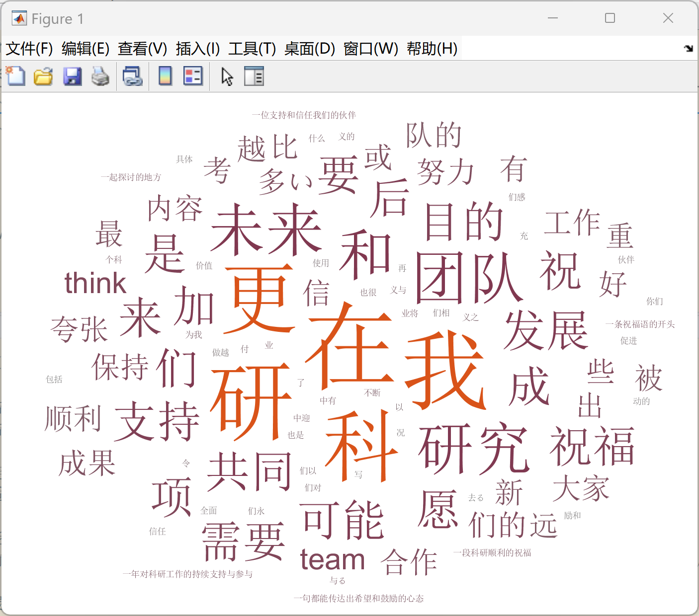Click the dock figure arrow icon
The image size is (699, 616).
[x=689, y=48]
